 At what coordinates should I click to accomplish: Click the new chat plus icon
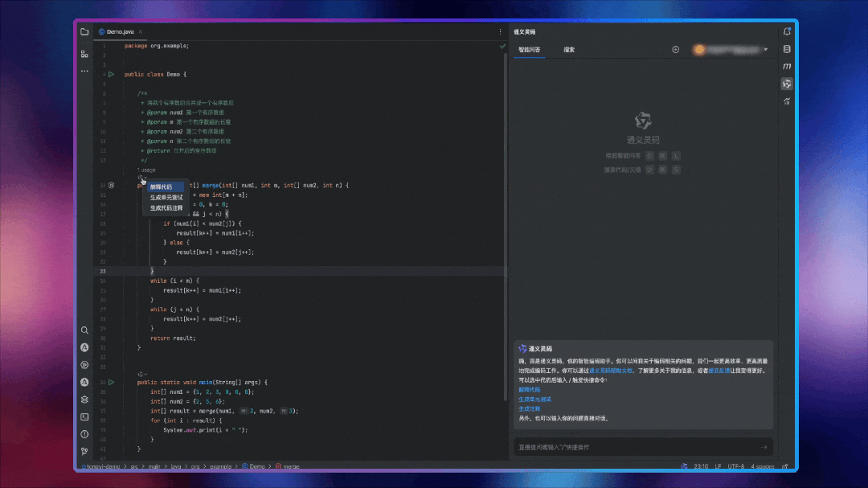point(676,50)
